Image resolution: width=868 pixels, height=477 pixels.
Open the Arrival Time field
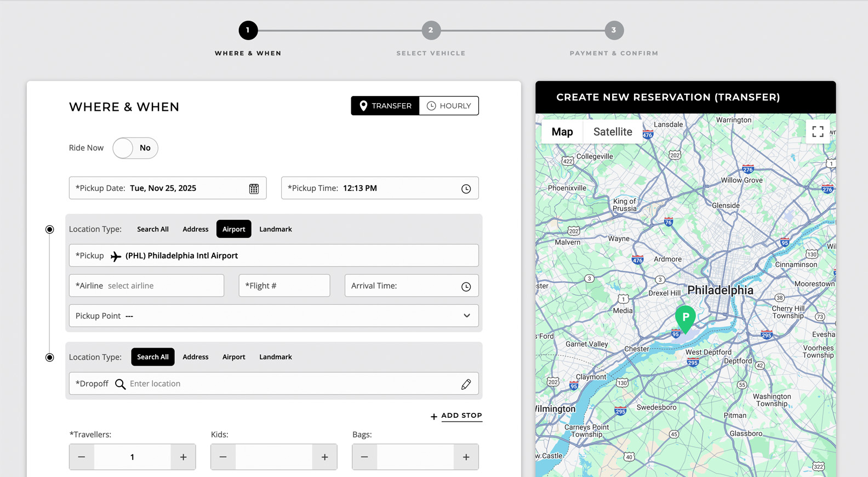412,286
